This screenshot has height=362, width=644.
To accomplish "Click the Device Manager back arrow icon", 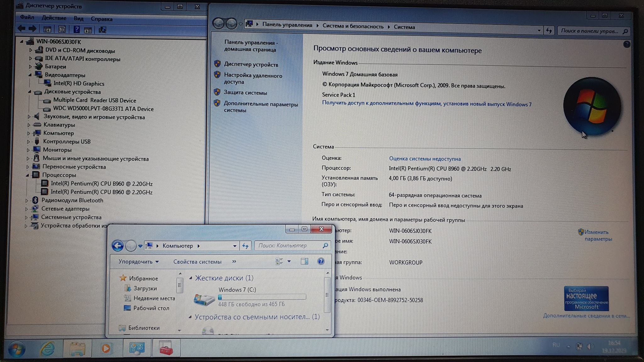I will click(21, 29).
